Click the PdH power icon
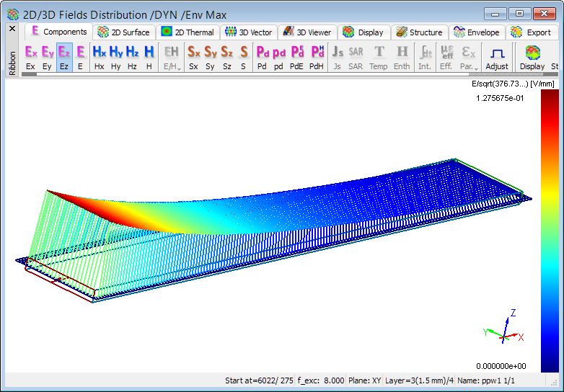The image size is (564, 392). (x=317, y=57)
